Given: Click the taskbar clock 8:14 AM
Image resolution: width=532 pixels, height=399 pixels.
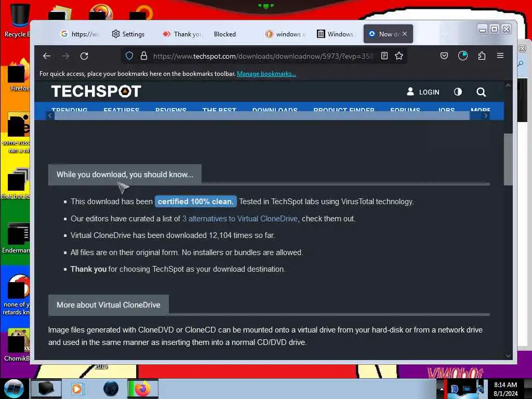Looking at the screenshot, I should (x=505, y=385).
